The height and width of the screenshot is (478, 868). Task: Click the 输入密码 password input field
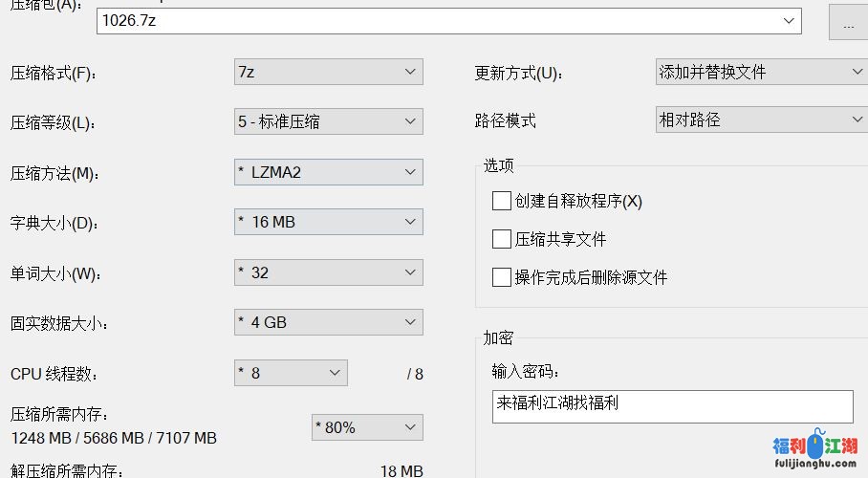672,405
